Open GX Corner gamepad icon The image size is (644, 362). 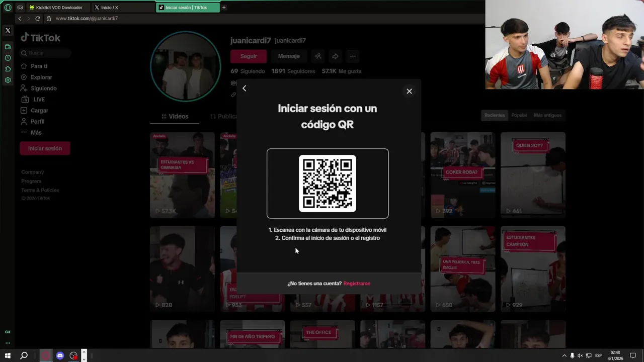[x=20, y=8]
